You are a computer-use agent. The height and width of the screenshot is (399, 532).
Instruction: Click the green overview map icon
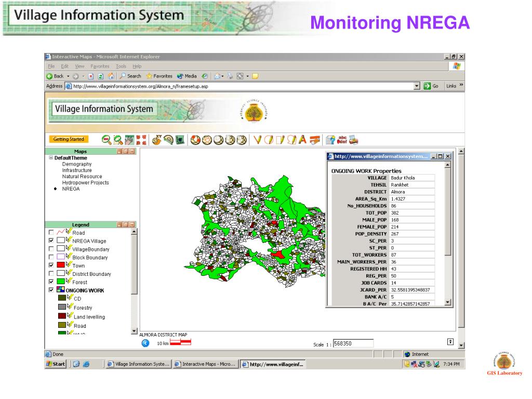pos(180,140)
